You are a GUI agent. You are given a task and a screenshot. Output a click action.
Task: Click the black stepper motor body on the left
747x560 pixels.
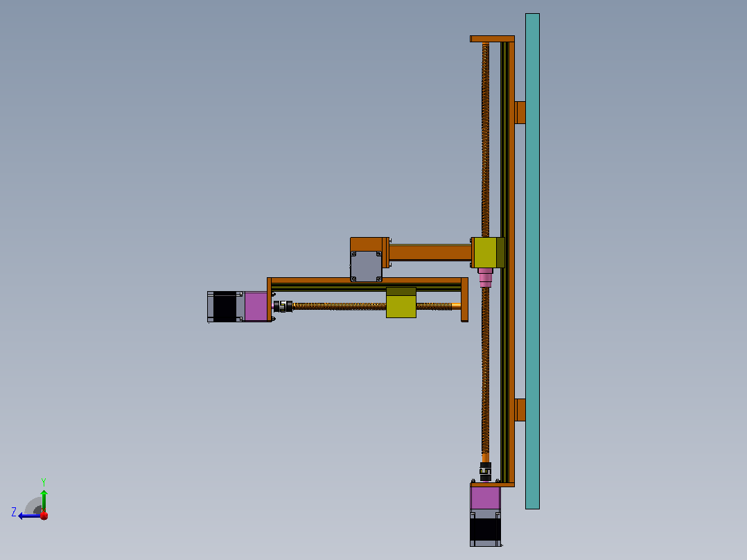[x=225, y=306]
